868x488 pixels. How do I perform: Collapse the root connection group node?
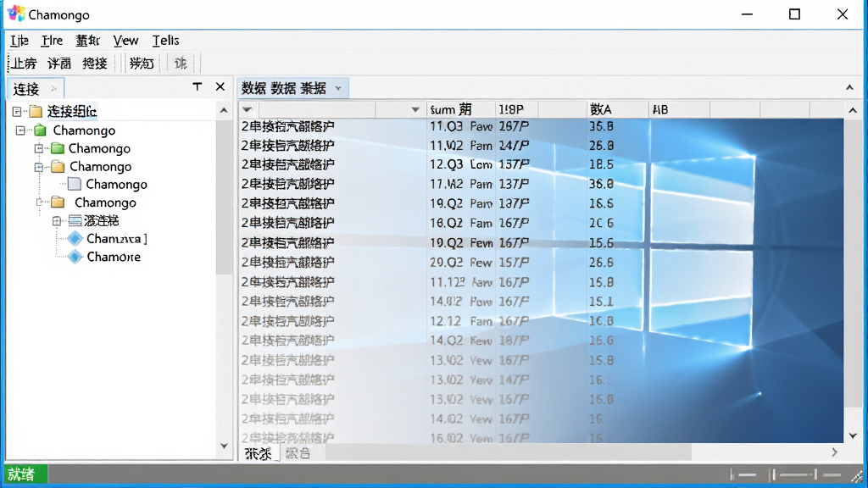point(17,111)
